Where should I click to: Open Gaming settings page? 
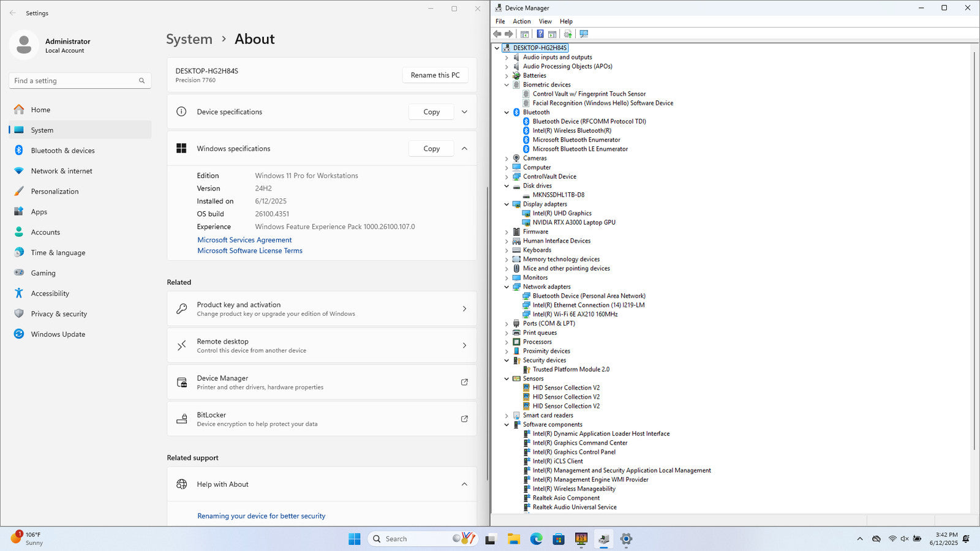click(x=80, y=273)
